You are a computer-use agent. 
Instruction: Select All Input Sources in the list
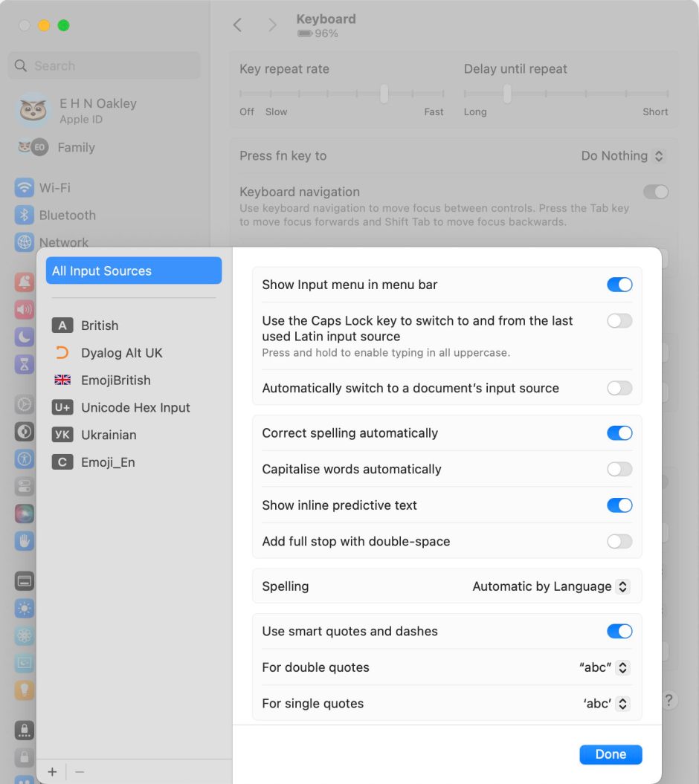[x=134, y=271]
